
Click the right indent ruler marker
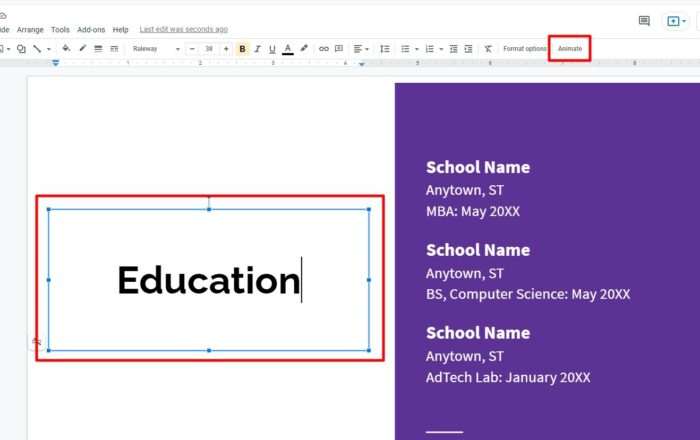[362, 64]
